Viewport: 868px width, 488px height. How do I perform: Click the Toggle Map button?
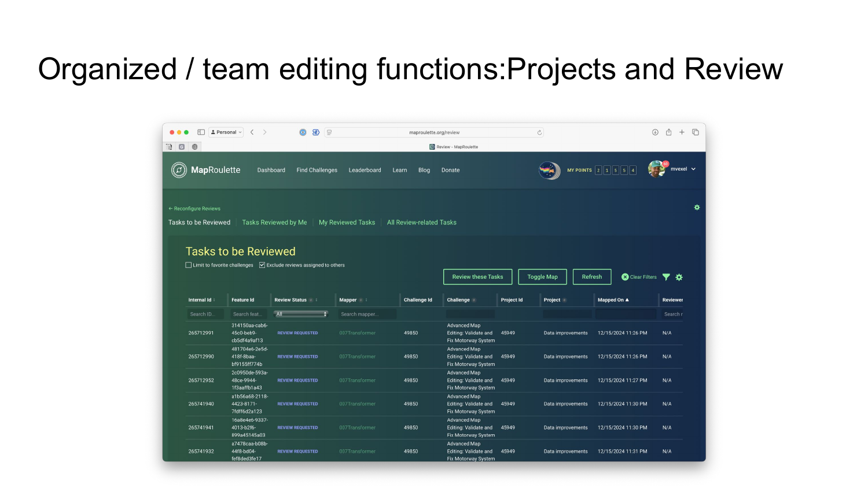tap(543, 277)
